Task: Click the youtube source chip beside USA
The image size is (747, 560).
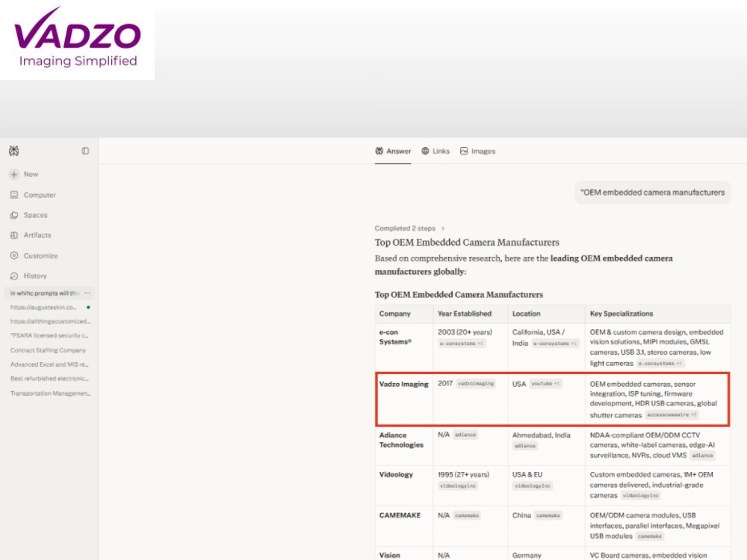Action: tap(545, 384)
